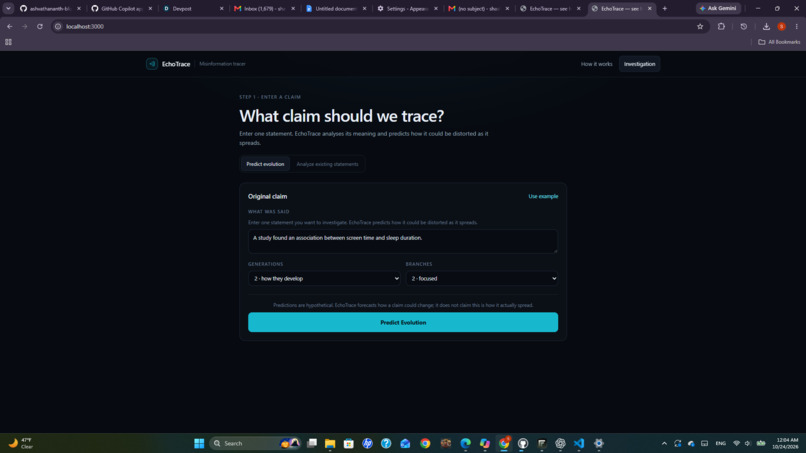Open the tab search chevron at top left
The image size is (806, 453).
(x=8, y=8)
